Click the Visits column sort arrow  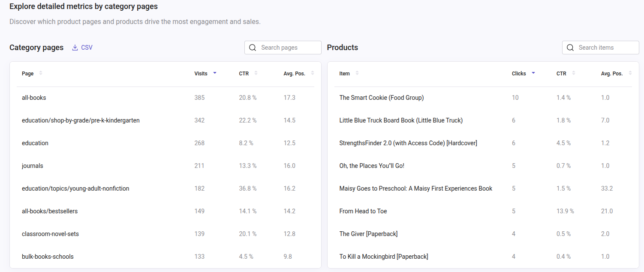click(215, 73)
